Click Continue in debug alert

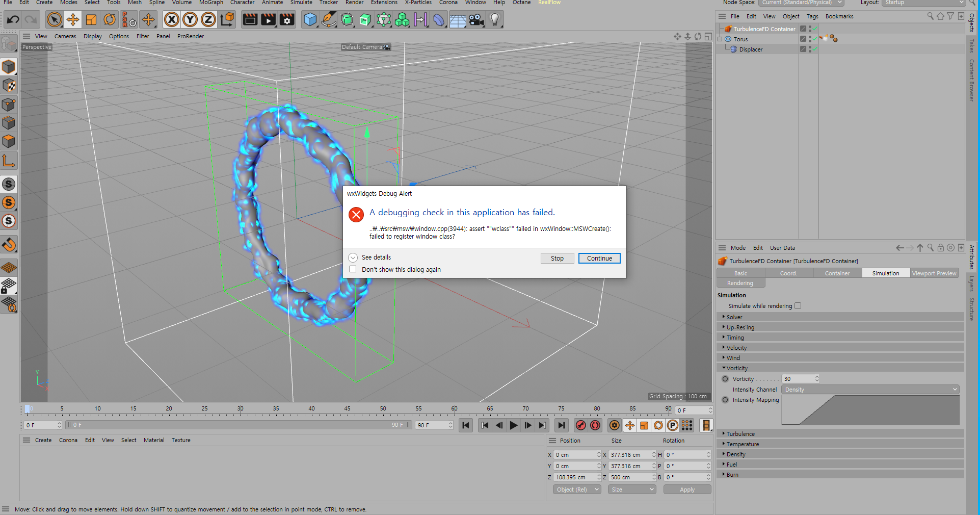click(x=599, y=259)
